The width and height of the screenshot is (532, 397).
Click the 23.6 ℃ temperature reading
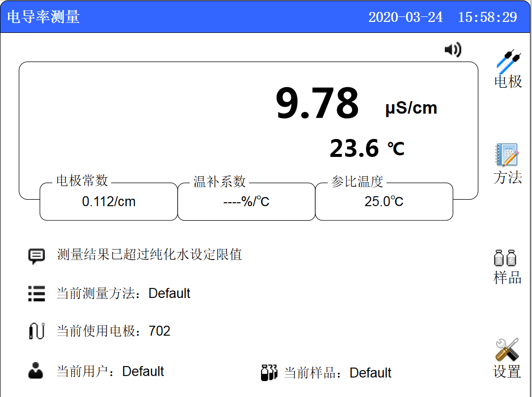point(367,148)
